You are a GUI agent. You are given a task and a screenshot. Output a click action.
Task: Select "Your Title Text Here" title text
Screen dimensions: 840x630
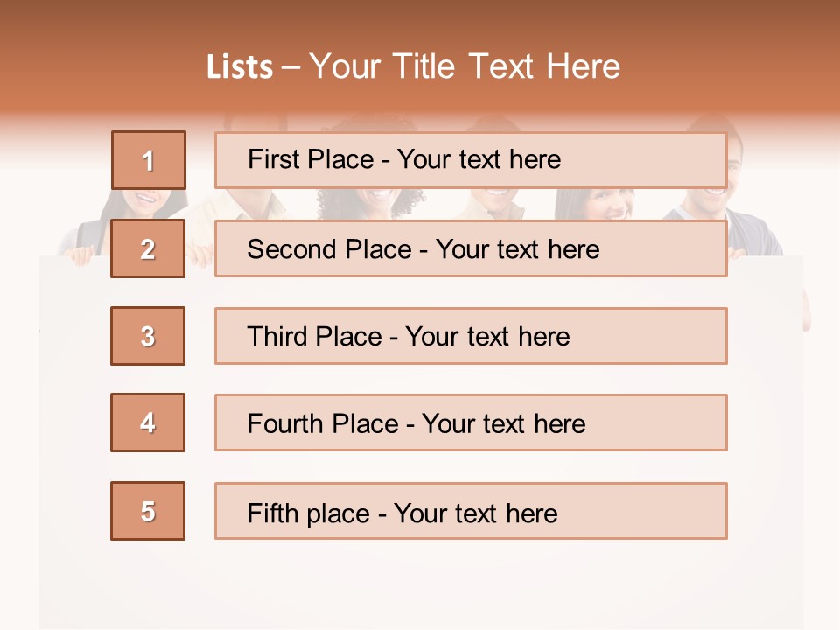465,67
